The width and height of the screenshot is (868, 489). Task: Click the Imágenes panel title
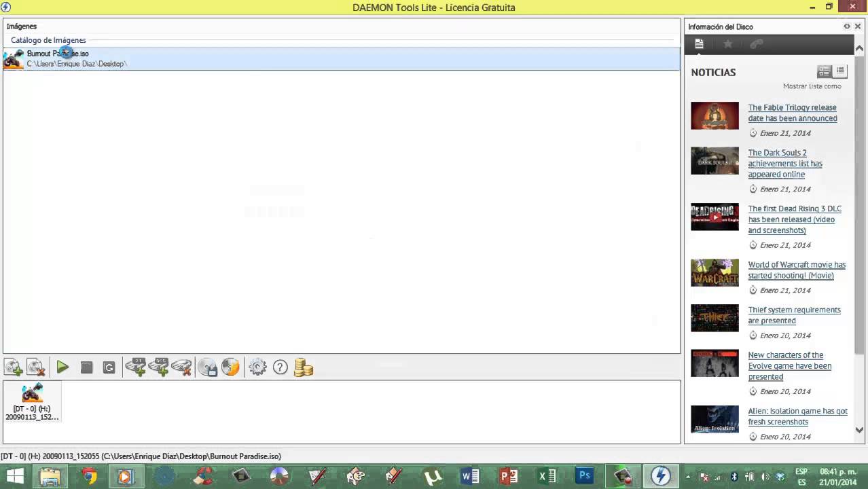click(x=22, y=26)
